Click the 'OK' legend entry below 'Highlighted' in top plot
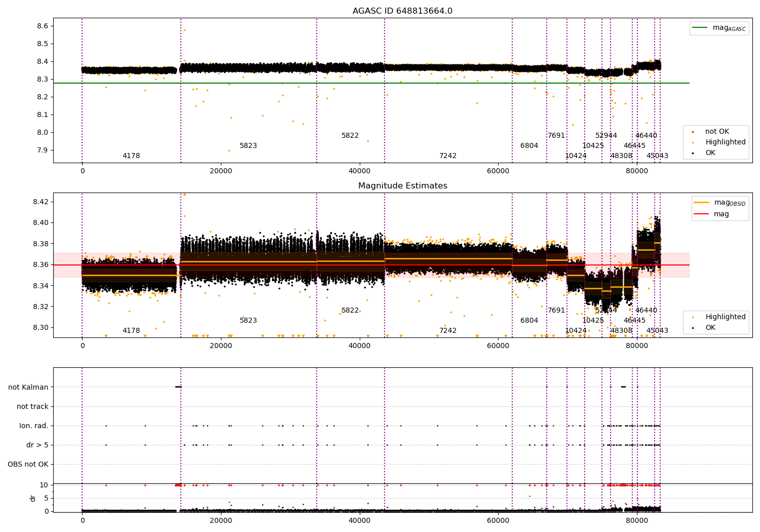760x532 pixels. [x=710, y=153]
